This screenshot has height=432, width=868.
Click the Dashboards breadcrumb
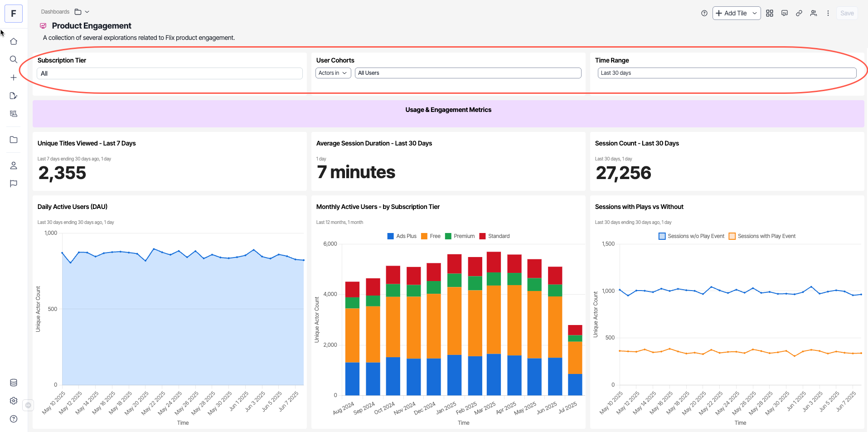click(55, 12)
